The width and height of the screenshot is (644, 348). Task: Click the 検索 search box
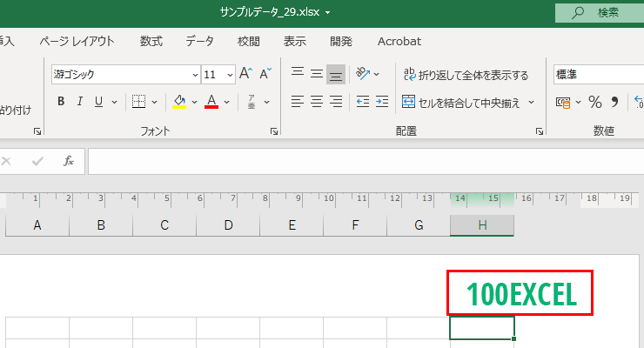point(600,13)
